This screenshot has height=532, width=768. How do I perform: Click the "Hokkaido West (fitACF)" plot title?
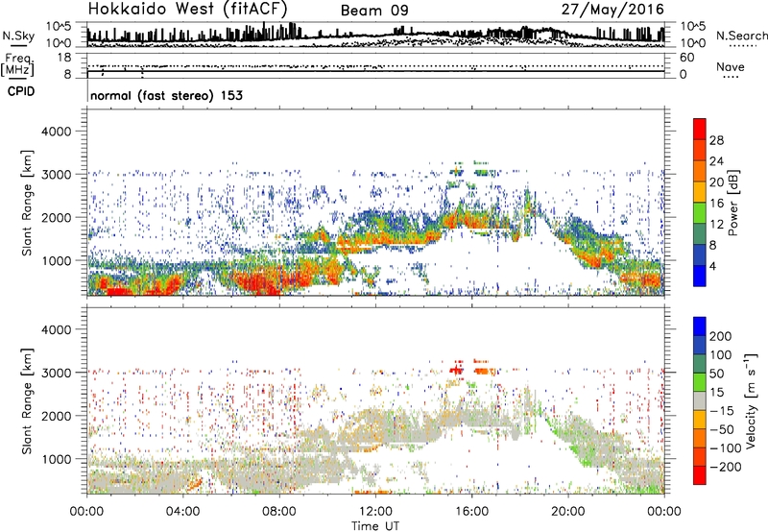coord(187,9)
